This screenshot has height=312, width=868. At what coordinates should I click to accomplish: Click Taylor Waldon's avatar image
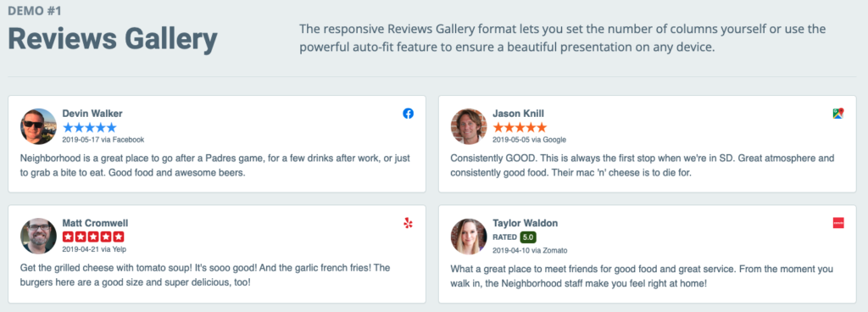(469, 237)
